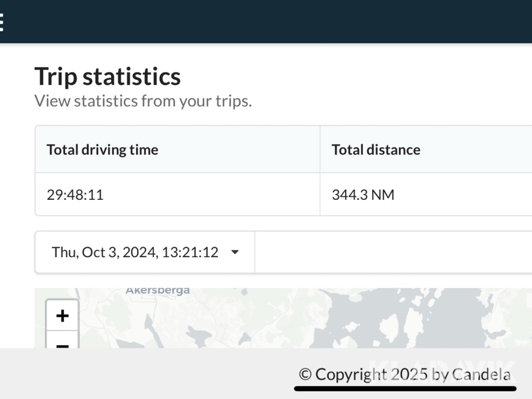The width and height of the screenshot is (532, 399).
Task: Click the dark navy top header bar
Action: pos(266,21)
